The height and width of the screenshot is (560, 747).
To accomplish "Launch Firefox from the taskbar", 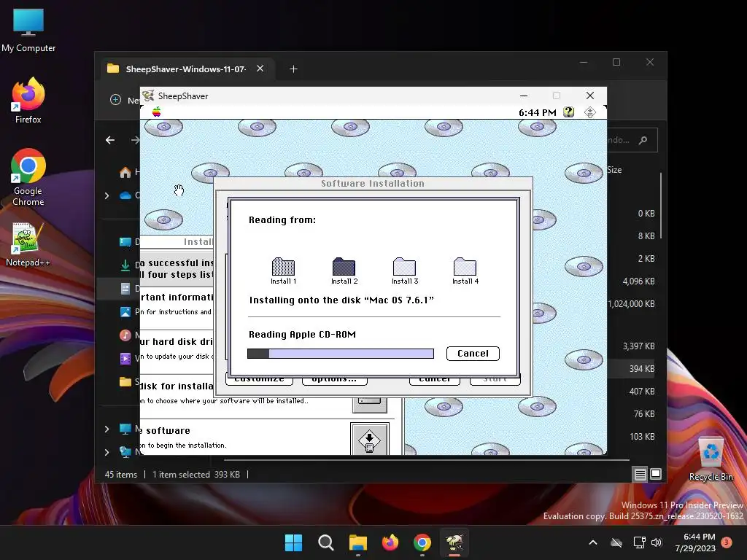I will [x=390, y=542].
